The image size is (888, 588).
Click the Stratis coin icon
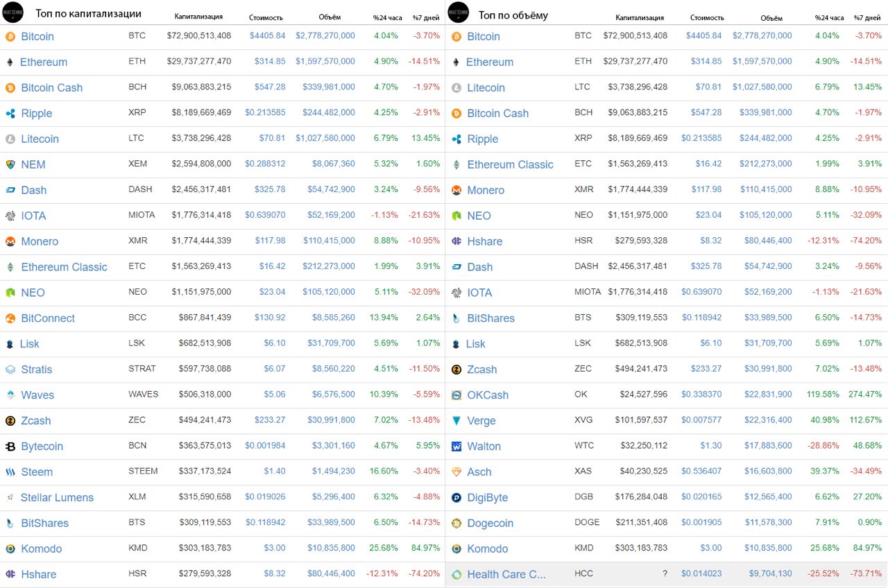(x=10, y=370)
